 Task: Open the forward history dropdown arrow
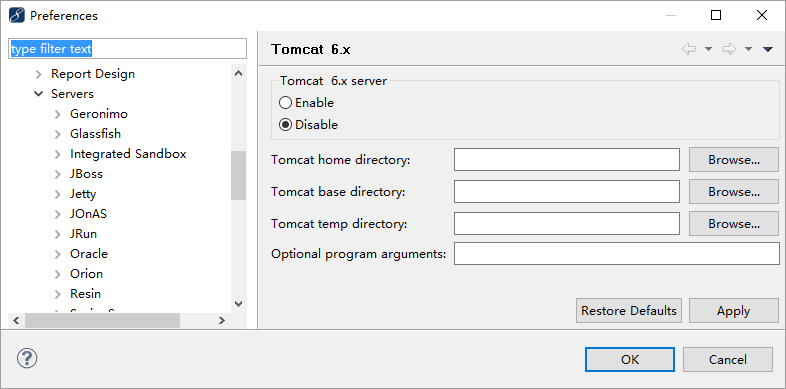(748, 49)
